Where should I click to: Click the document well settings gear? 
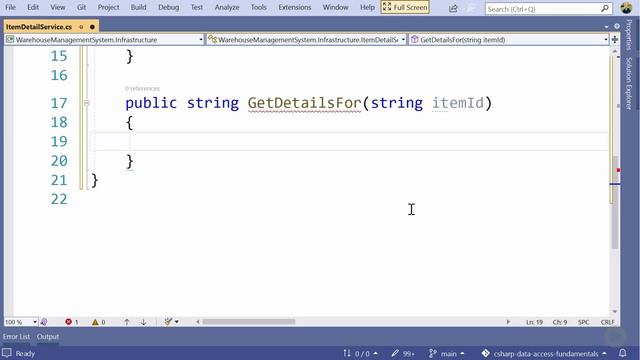[617, 26]
